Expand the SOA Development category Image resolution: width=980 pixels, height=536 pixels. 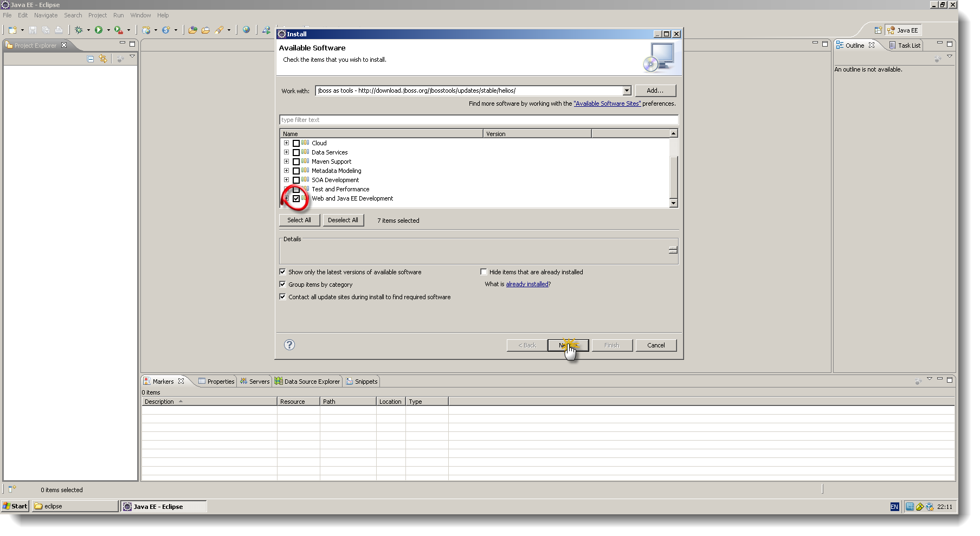287,179
